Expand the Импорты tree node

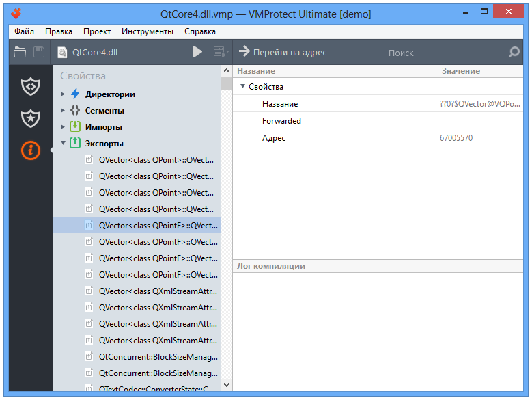[62, 126]
